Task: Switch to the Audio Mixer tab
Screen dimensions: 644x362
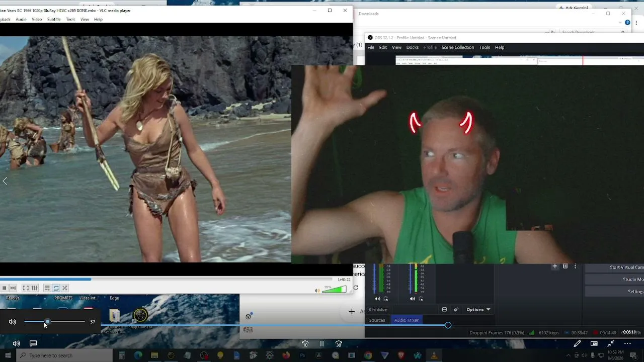Action: [x=406, y=320]
